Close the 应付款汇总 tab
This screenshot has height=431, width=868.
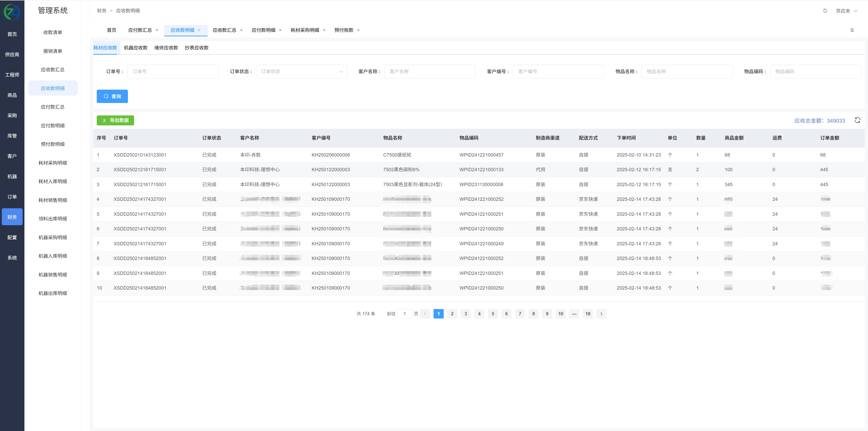(x=157, y=30)
